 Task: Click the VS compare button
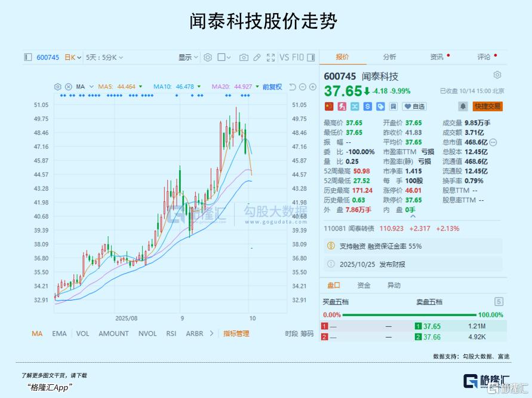(x=284, y=57)
